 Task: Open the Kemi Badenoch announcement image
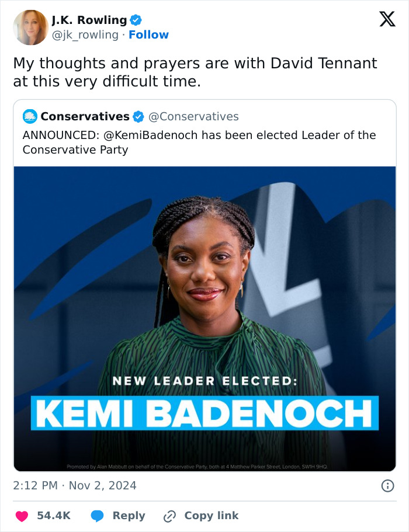click(x=204, y=319)
